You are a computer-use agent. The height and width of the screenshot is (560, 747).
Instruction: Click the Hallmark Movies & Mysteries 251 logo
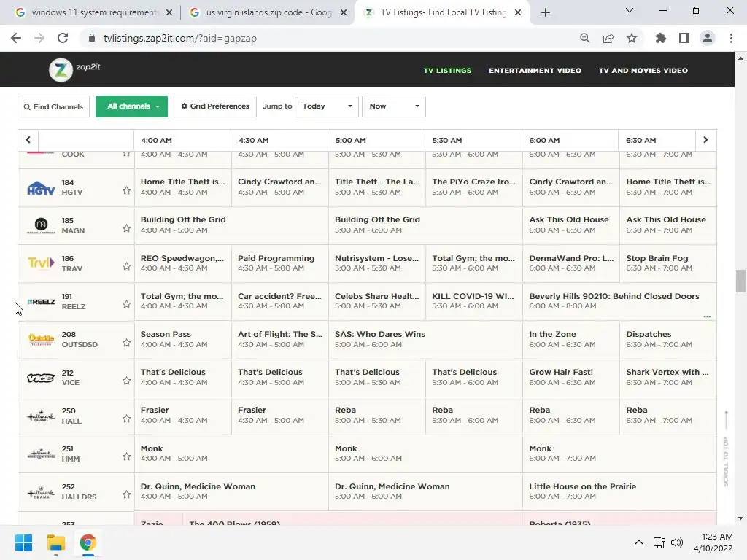point(41,454)
